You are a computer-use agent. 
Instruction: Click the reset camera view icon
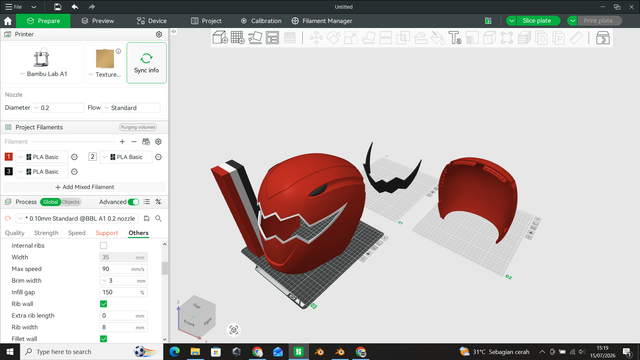[234, 330]
